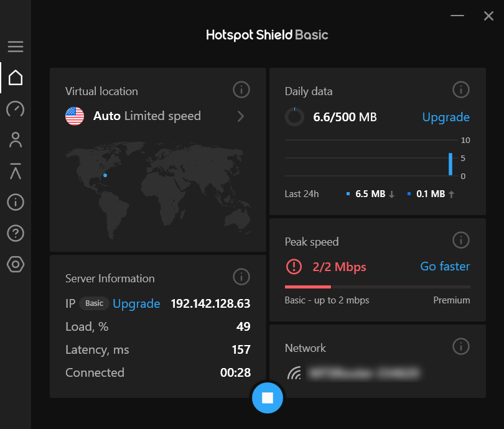Minimize the Hotspot Shield window
The image size is (504, 429).
pyautogui.click(x=457, y=16)
